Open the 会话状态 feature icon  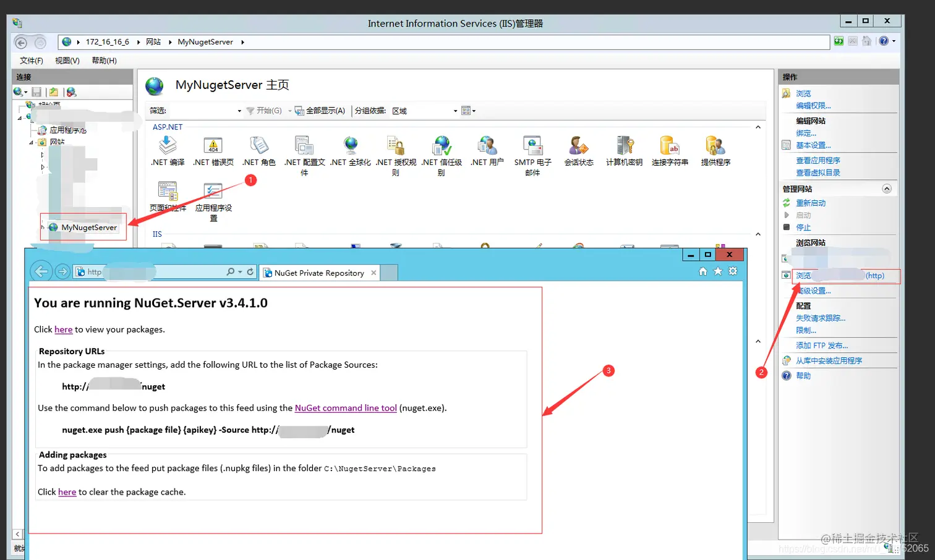(x=579, y=145)
